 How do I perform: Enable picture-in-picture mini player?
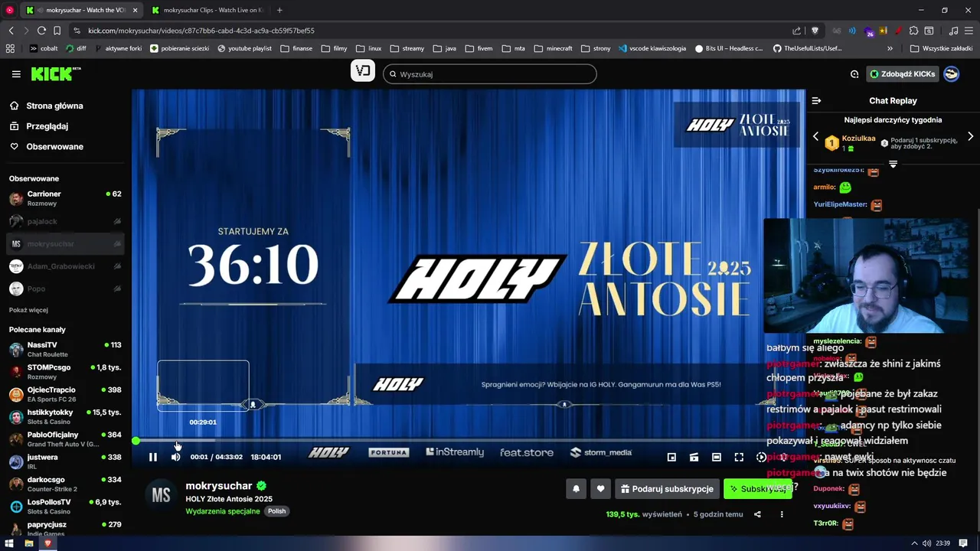[671, 457]
